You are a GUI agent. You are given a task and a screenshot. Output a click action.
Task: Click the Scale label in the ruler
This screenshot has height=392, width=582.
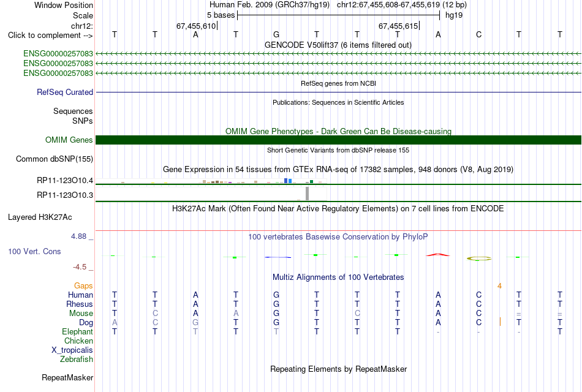pyautogui.click(x=83, y=15)
